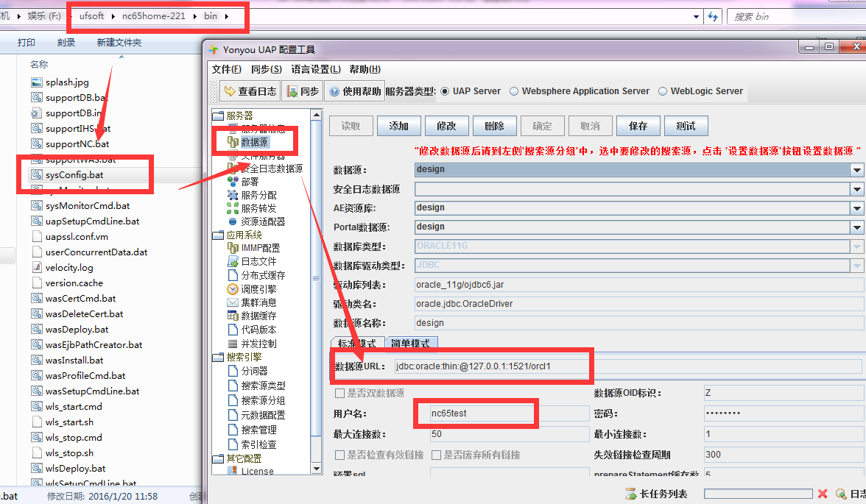Toggle the 是否废弃所有链接 checkbox

click(x=436, y=455)
